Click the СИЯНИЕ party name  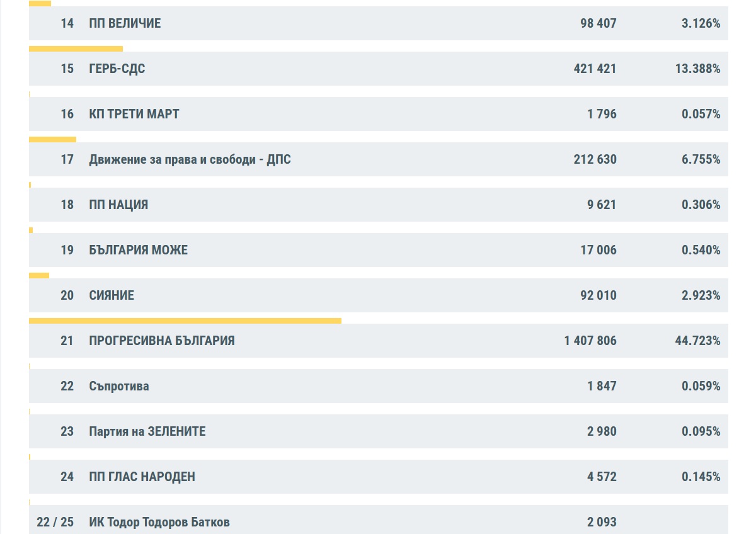point(112,295)
